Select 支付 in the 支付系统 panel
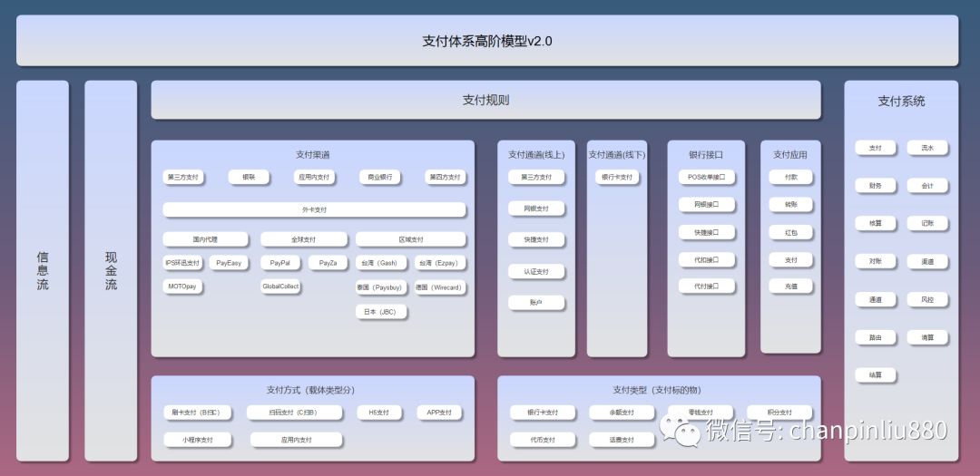 pyautogui.click(x=875, y=148)
